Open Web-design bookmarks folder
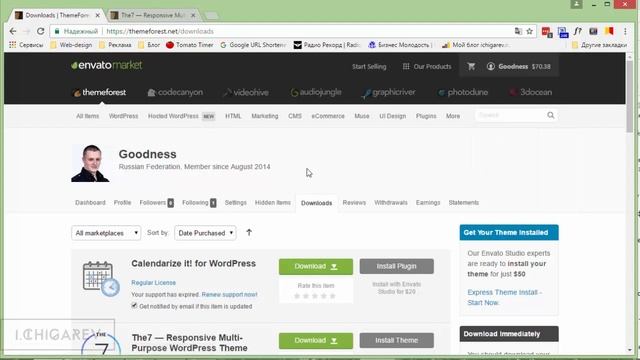The height and width of the screenshot is (360, 640). [x=71, y=45]
